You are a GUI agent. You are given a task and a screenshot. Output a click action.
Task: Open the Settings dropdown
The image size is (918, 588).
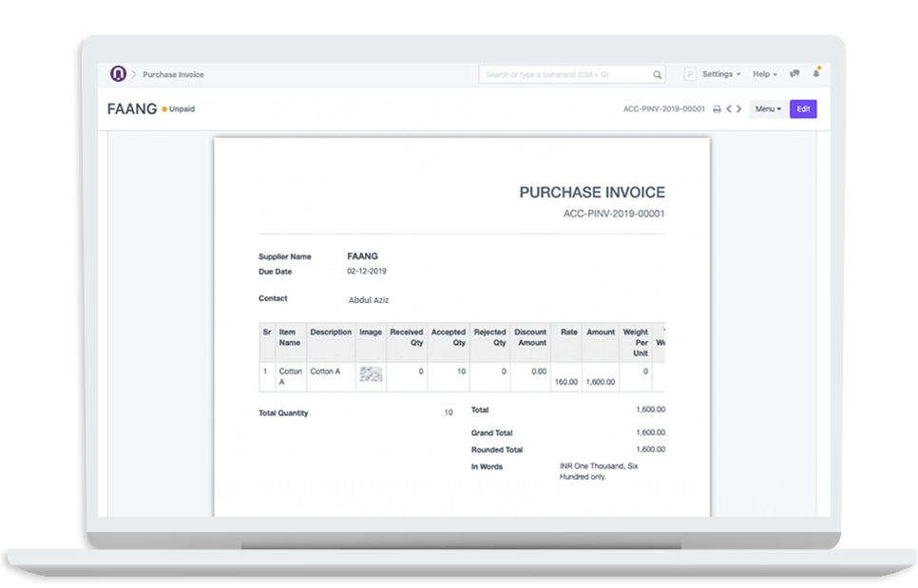tap(718, 73)
